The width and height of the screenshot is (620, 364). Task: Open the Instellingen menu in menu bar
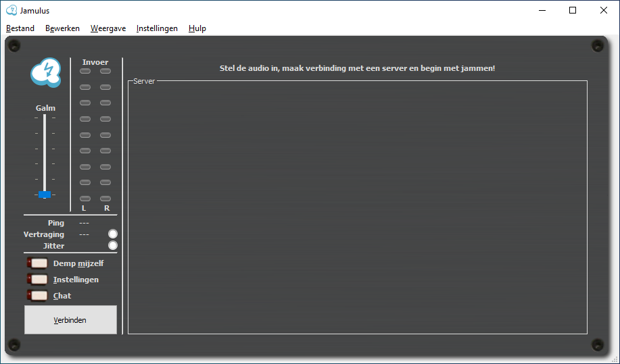click(x=157, y=28)
